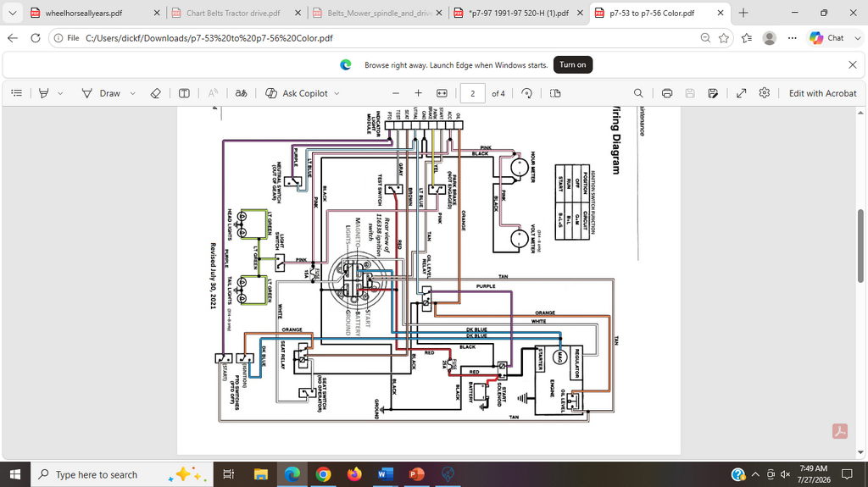868x487 pixels.
Task: Toggle the muted volume icon
Action: 785,474
